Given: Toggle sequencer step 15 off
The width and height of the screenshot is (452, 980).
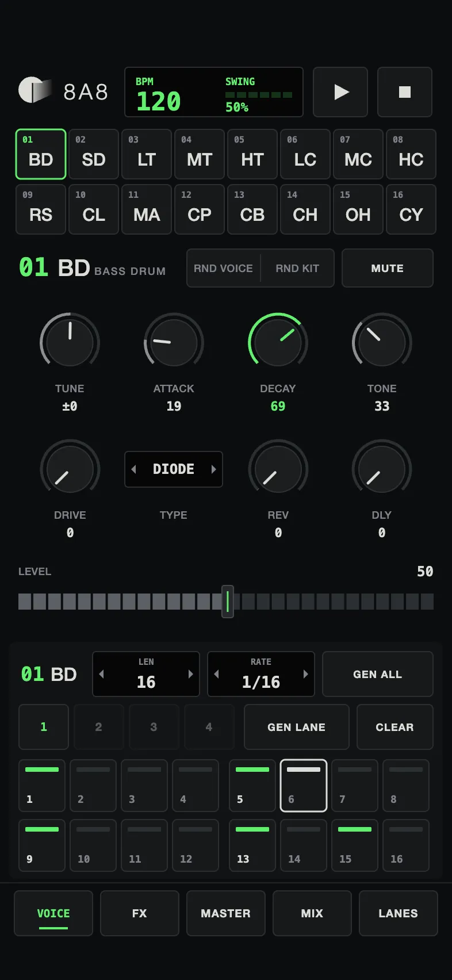Looking at the screenshot, I should [355, 845].
